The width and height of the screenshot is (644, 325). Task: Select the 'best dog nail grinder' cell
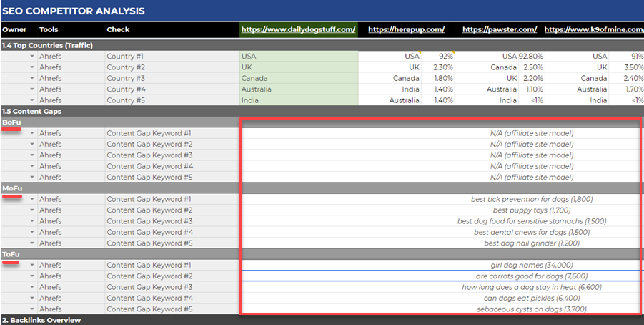[531, 243]
